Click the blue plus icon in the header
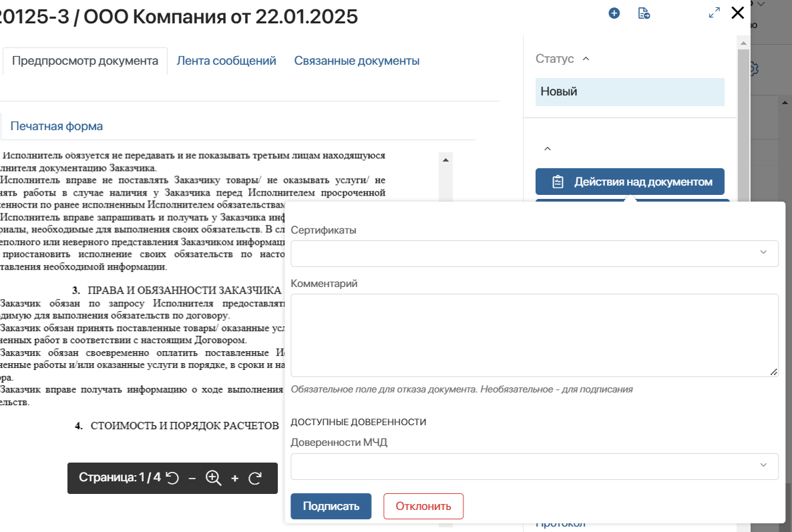Screen dimensions: 792x532 click(614, 13)
